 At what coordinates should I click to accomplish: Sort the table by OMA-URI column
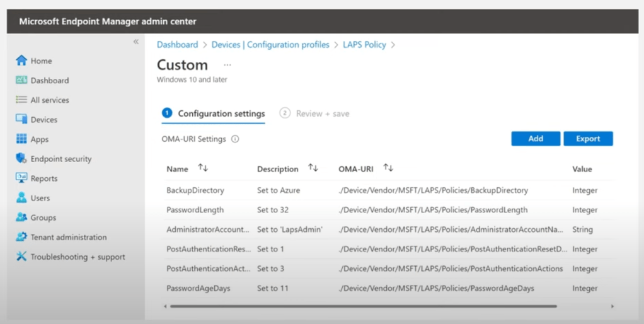(388, 168)
